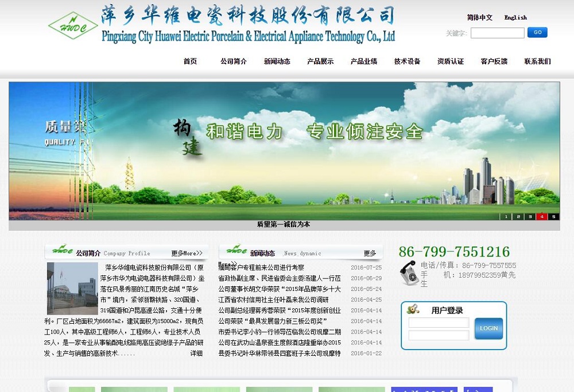Click the green phone number 86-799-7551216
574x392 pixels.
[454, 252]
